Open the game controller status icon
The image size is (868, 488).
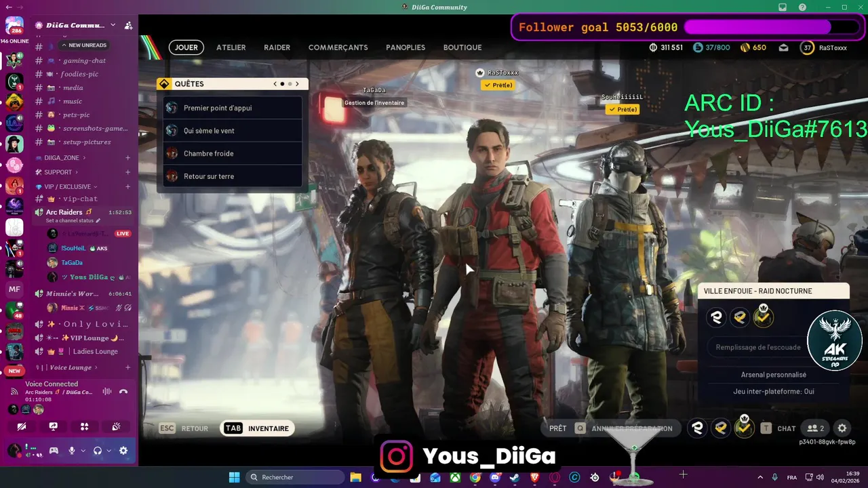(54, 450)
